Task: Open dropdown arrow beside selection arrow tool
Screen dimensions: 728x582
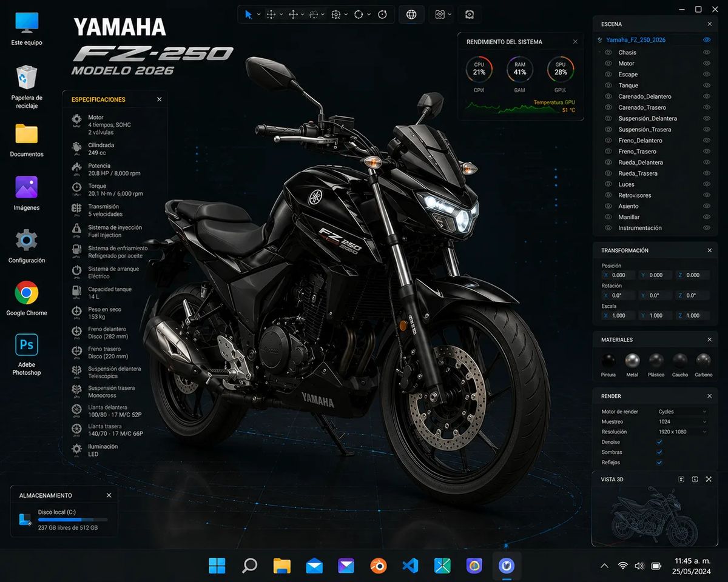Action: pyautogui.click(x=259, y=15)
